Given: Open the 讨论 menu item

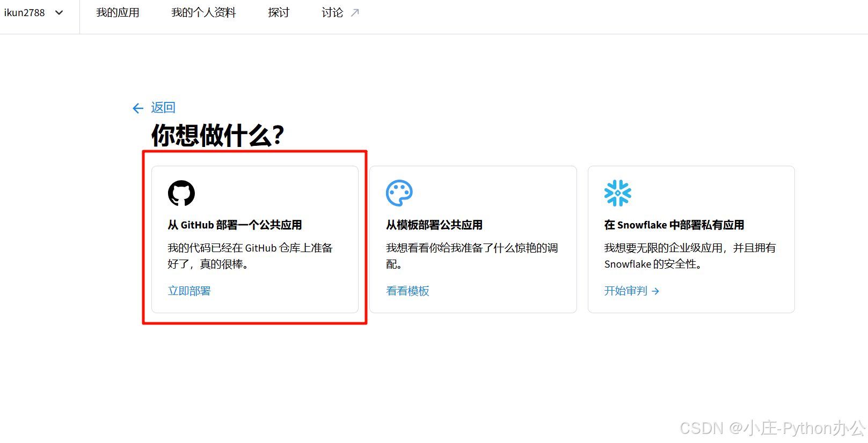Looking at the screenshot, I should click(x=332, y=12).
